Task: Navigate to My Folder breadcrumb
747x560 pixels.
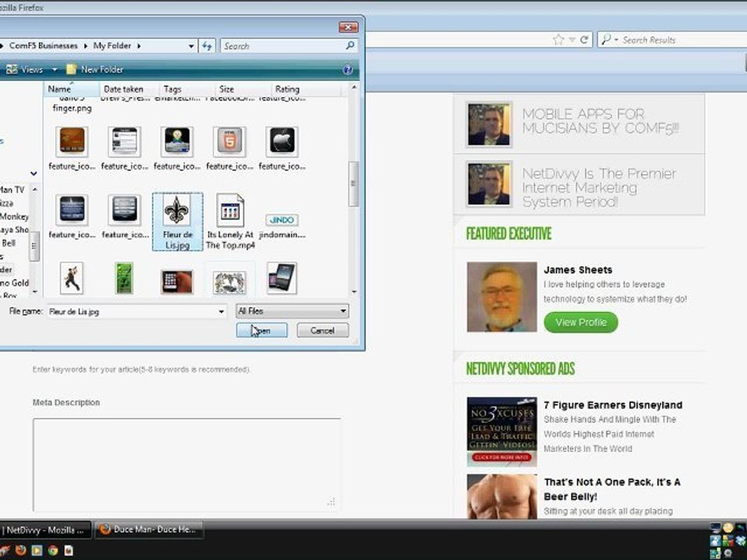Action: (x=112, y=46)
